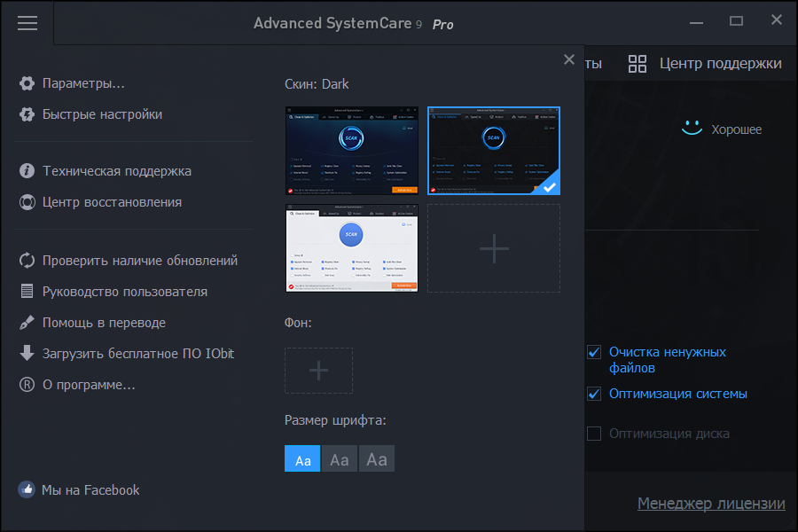The image size is (798, 532).
Task: Open the Менеджер лицензии link
Action: [711, 504]
